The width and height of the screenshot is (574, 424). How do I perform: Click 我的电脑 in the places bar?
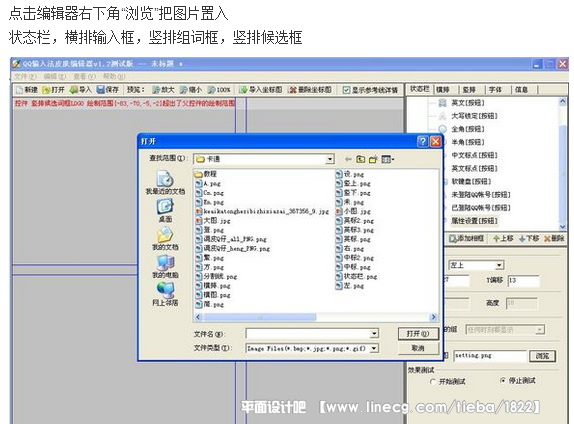[165, 267]
